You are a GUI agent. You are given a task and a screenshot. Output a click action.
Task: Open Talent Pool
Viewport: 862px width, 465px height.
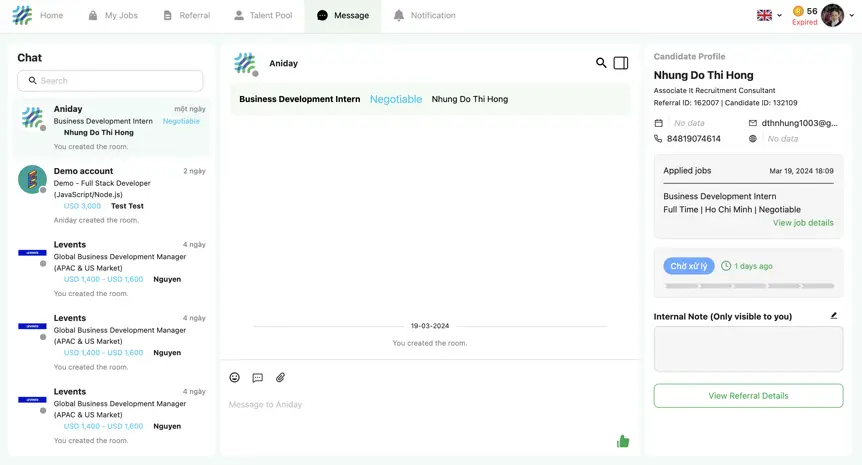263,15
